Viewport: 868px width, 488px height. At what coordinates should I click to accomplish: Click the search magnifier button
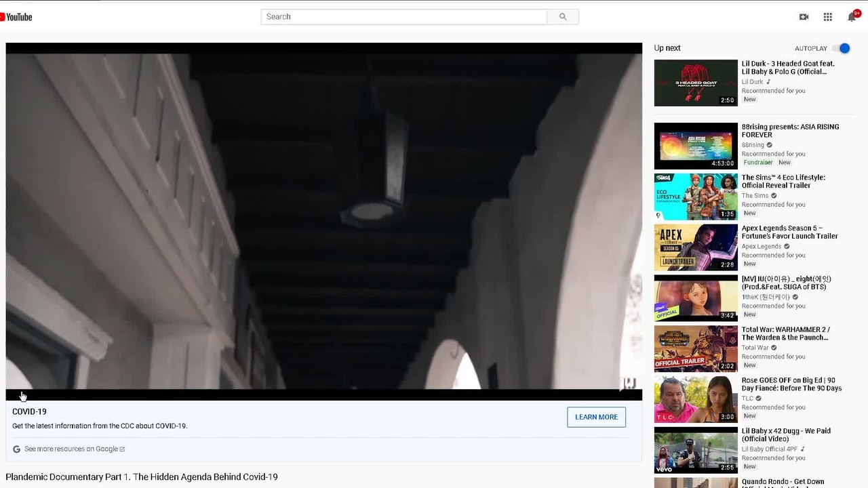pos(563,17)
